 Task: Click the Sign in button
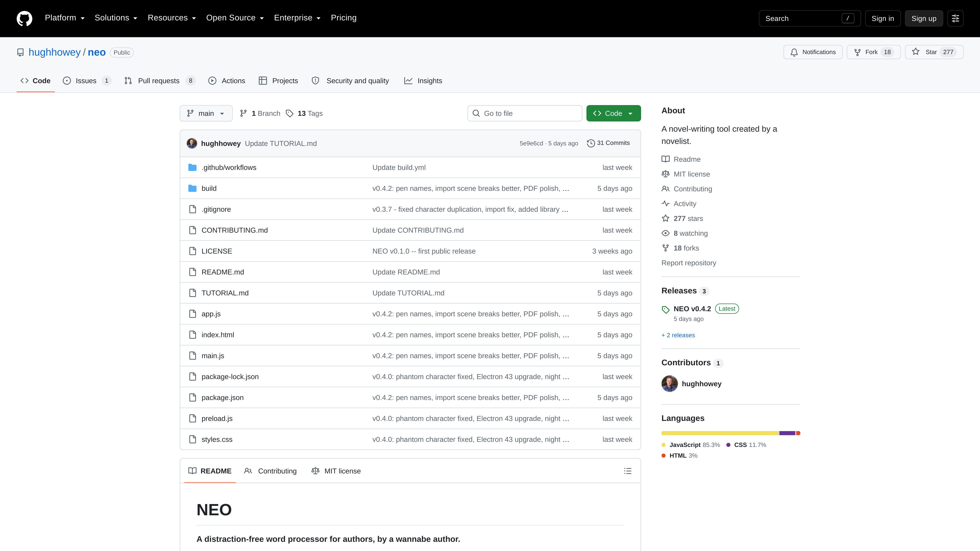(883, 18)
